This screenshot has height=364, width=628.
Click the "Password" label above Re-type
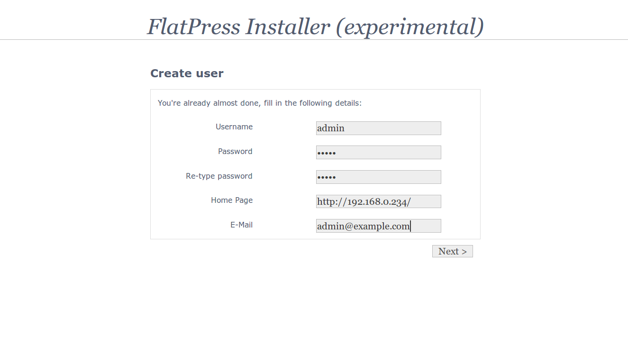(235, 151)
